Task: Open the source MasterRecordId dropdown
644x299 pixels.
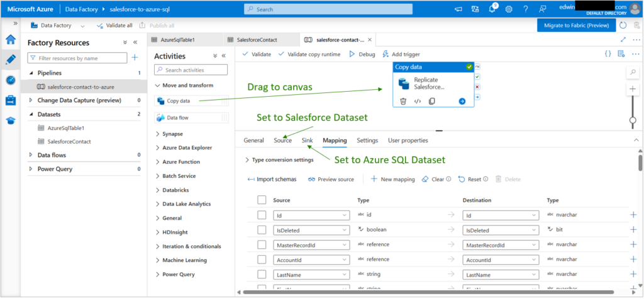Action: pyautogui.click(x=311, y=245)
